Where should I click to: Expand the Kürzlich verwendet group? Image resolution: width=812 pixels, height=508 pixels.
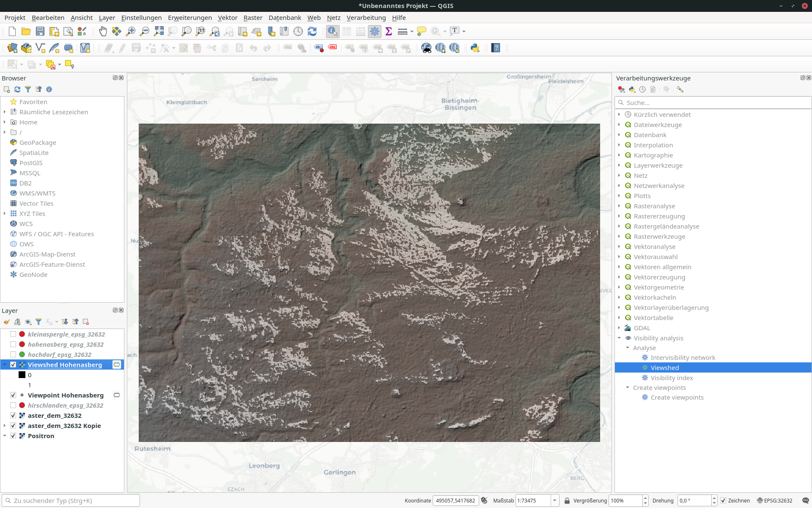click(x=619, y=114)
